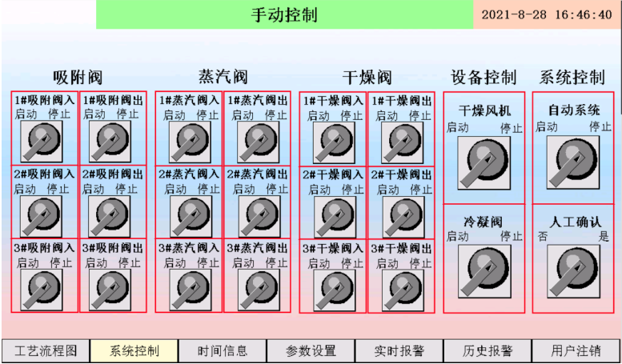Toggle the 1#蒸汽阀入 rotary switch
Viewport: 622px width, 364px height.
point(190,142)
